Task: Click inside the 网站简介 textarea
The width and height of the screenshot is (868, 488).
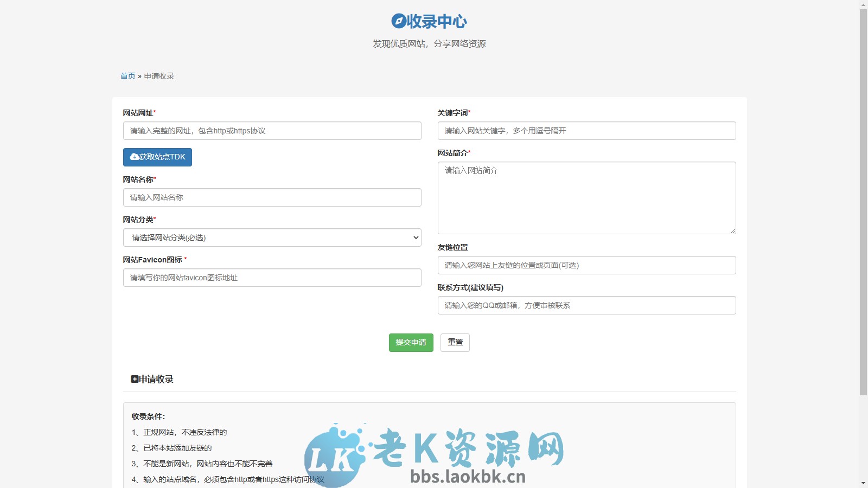Action: tap(586, 198)
